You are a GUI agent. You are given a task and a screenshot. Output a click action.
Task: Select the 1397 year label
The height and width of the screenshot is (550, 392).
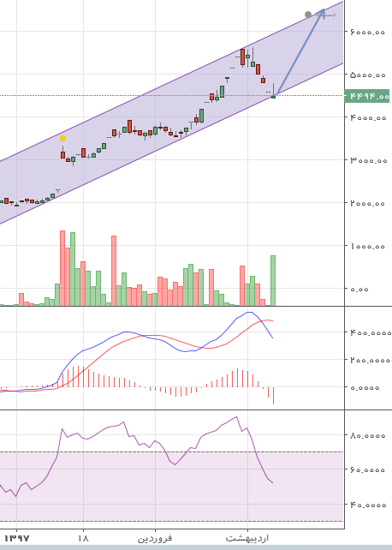pyautogui.click(x=16, y=538)
